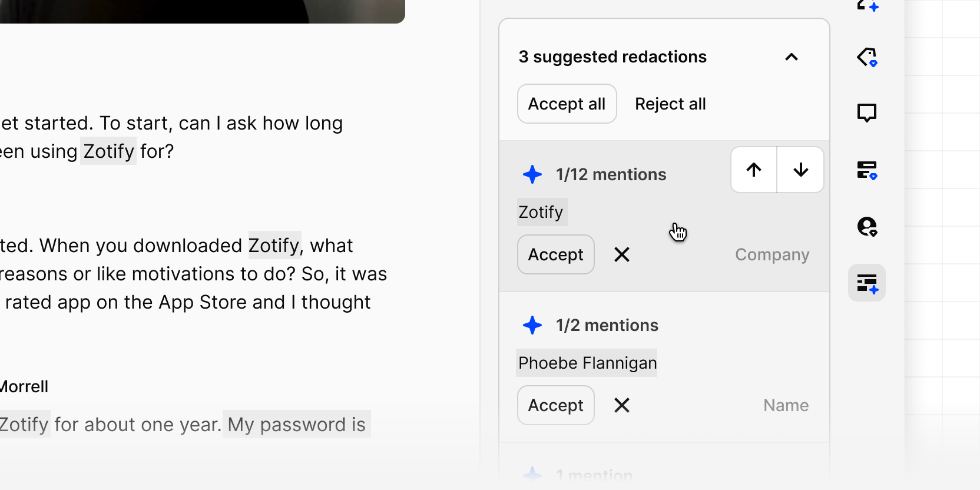Reject all suggested redactions
Image resolution: width=980 pixels, height=490 pixels.
coord(670,104)
